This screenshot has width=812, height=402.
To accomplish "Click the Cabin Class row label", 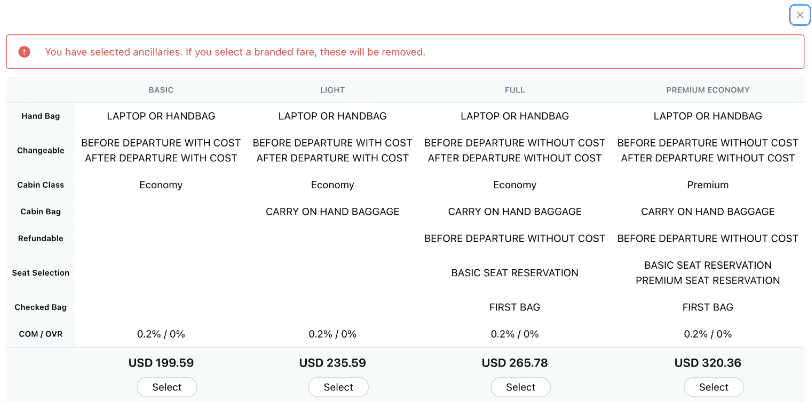I will (x=41, y=185).
